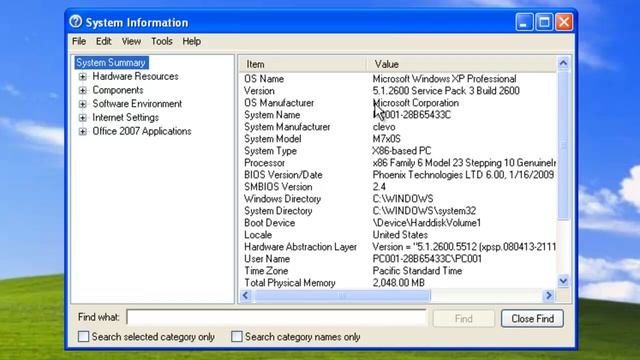640x360 pixels.
Task: Click the Close Find button
Action: 532,319
